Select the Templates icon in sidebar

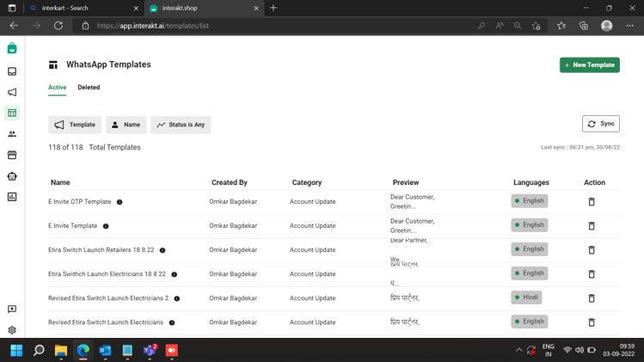(x=12, y=113)
